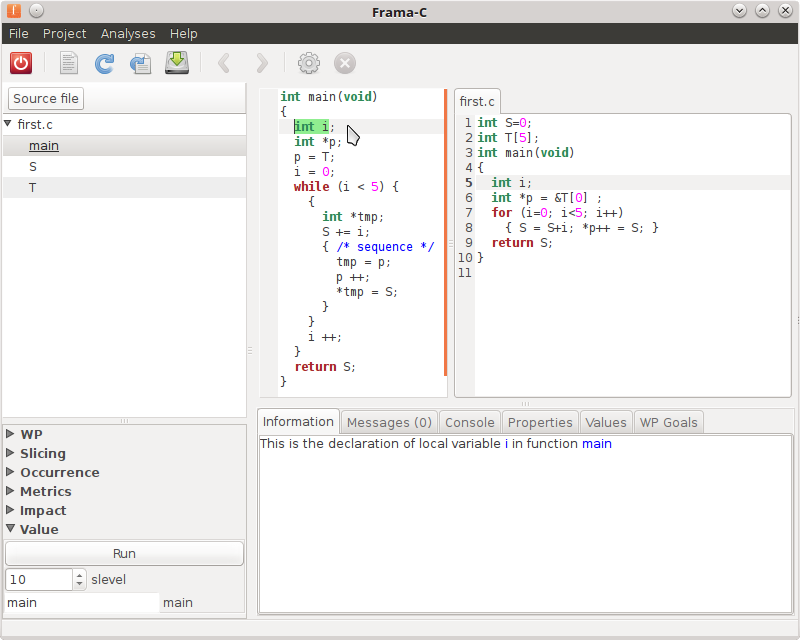The image size is (800, 640).
Task: Click the document-with-arrow reload icon
Action: 140,63
